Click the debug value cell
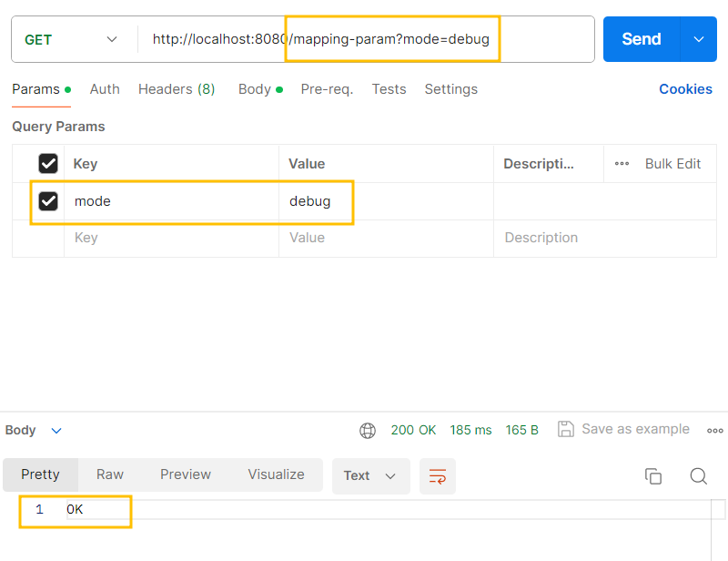The image size is (728, 561). [x=386, y=201]
